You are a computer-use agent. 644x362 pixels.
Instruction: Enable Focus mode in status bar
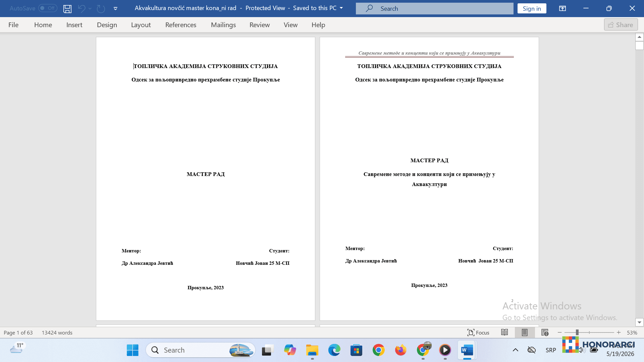[478, 333]
